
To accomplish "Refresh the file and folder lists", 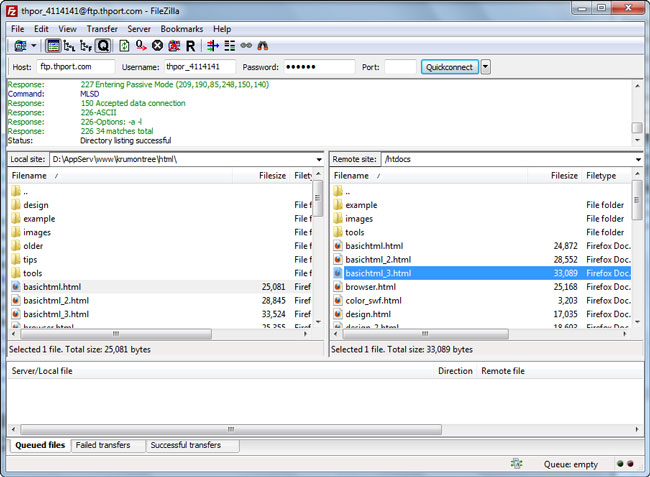I will pyautogui.click(x=124, y=46).
